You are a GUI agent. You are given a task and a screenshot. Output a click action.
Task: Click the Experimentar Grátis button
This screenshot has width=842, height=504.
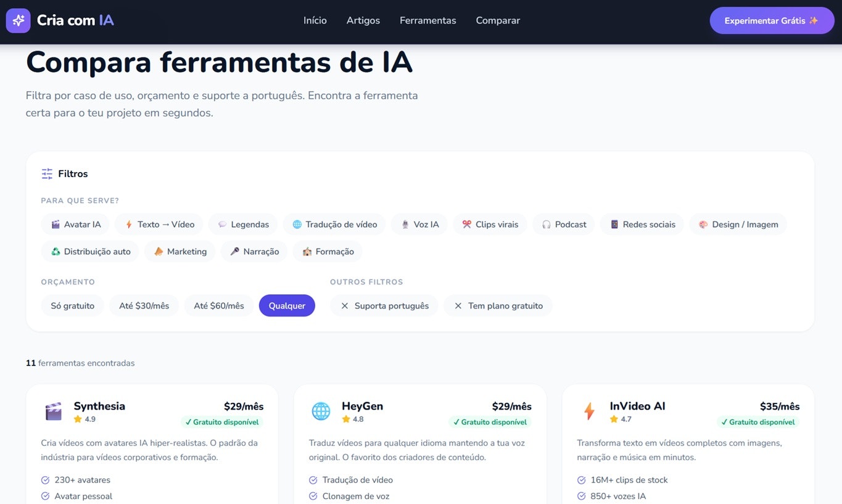point(772,20)
